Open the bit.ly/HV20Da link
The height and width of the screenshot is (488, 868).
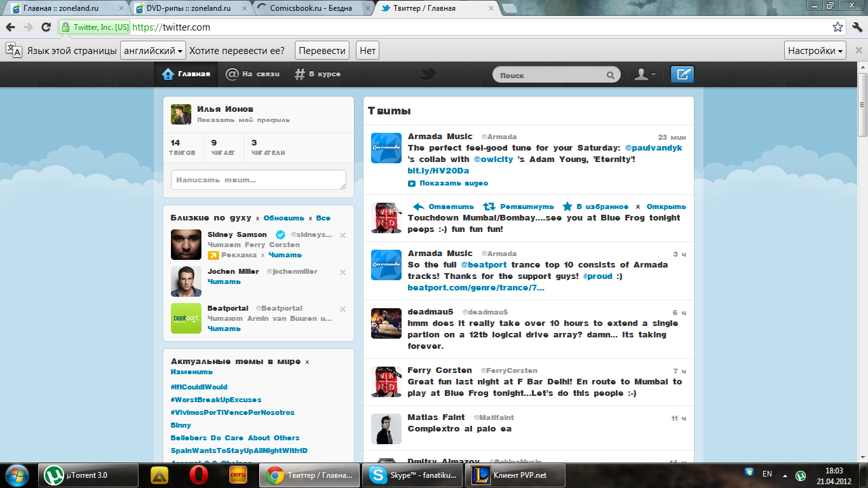pyautogui.click(x=438, y=170)
